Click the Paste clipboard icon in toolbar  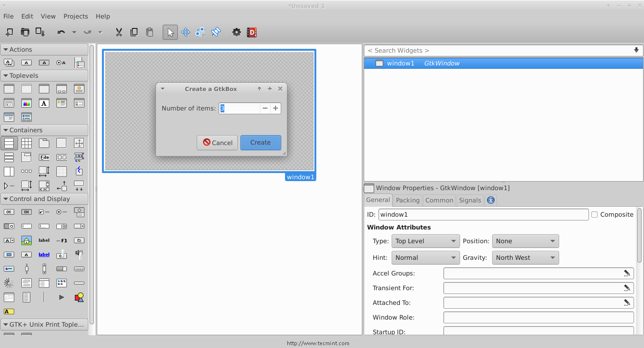pos(149,32)
